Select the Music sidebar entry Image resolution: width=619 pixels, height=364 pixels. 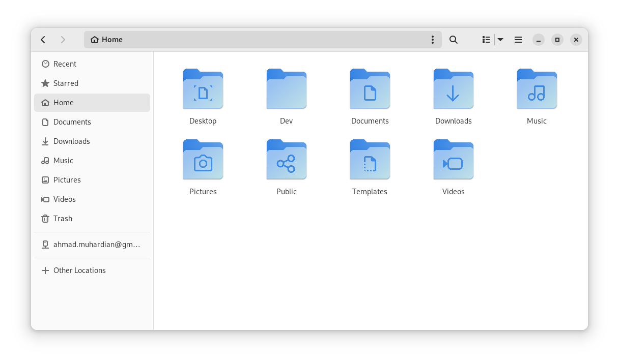(x=64, y=160)
